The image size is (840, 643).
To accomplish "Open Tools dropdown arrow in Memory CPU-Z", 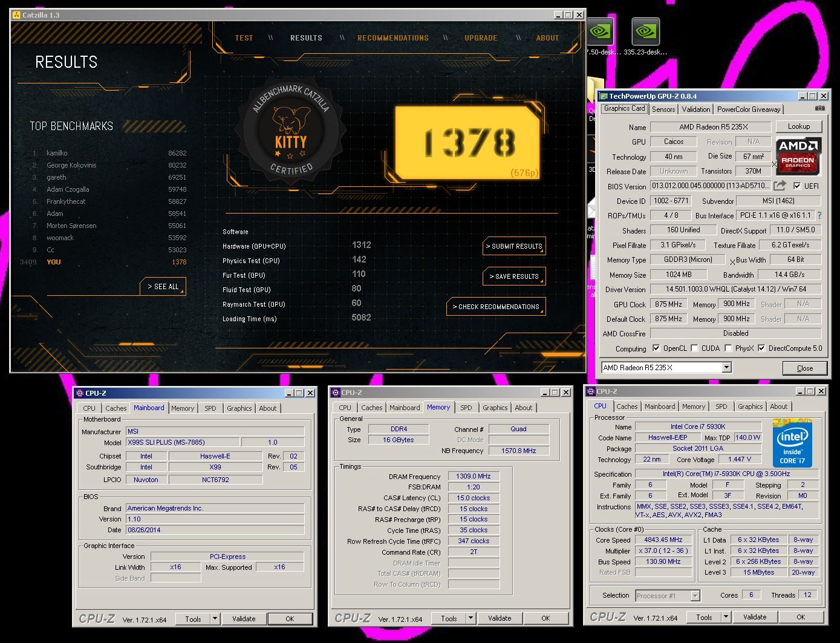I will coord(470,618).
